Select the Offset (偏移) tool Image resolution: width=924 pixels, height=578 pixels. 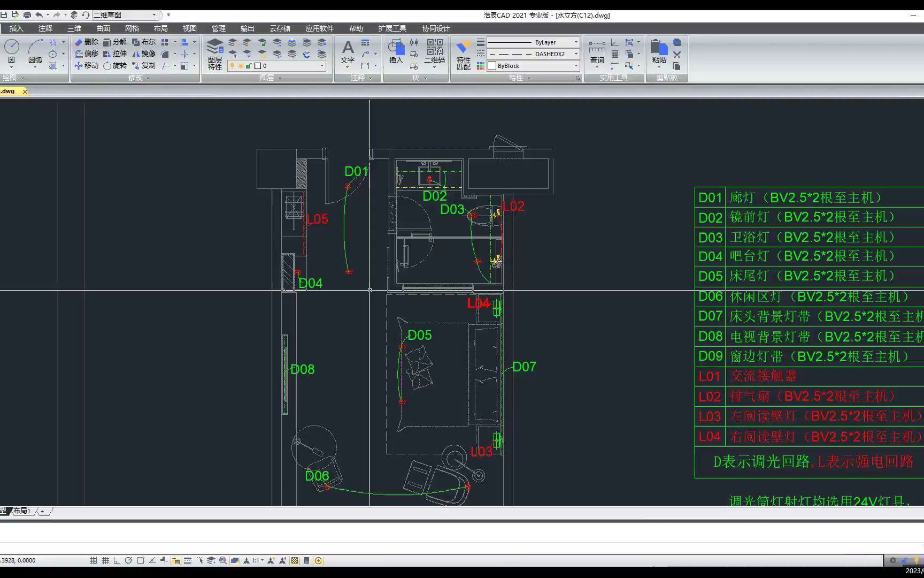(87, 54)
